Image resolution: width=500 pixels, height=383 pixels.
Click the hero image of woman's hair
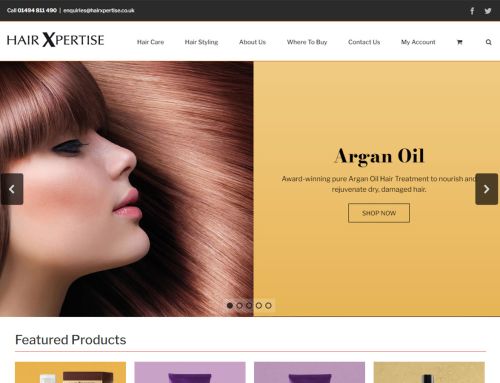click(127, 189)
